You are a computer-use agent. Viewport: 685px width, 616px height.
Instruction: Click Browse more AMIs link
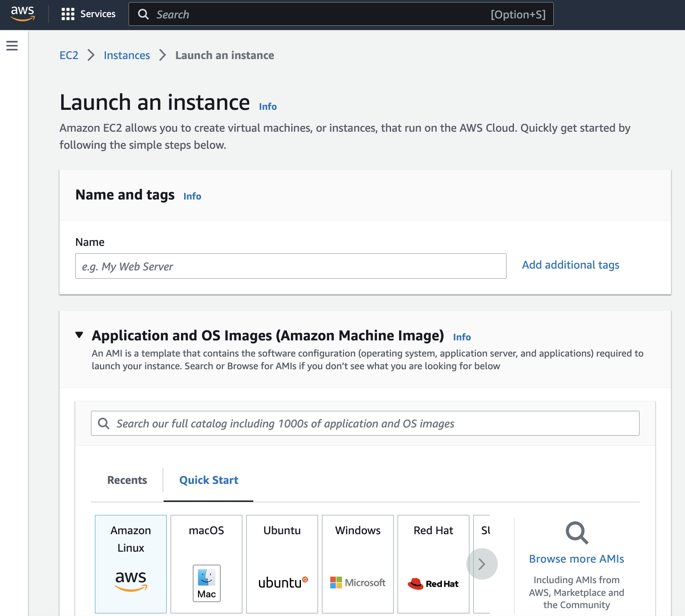tap(577, 559)
